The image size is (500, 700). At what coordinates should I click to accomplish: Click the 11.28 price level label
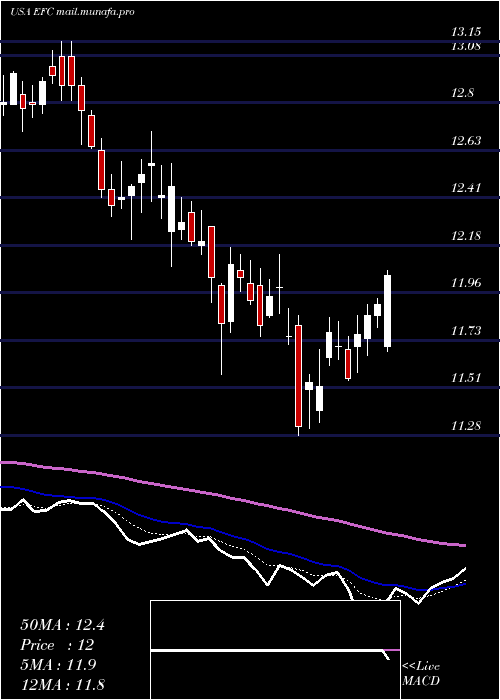466,426
